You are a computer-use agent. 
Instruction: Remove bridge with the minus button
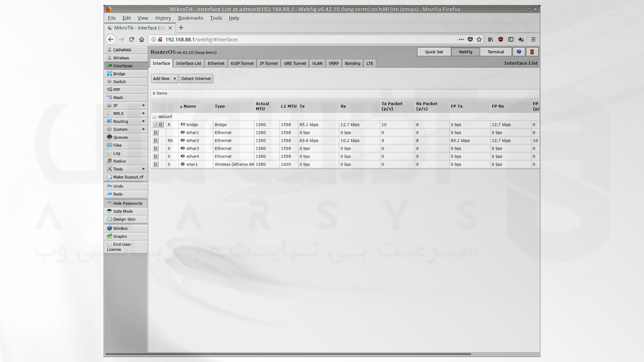pyautogui.click(x=155, y=125)
